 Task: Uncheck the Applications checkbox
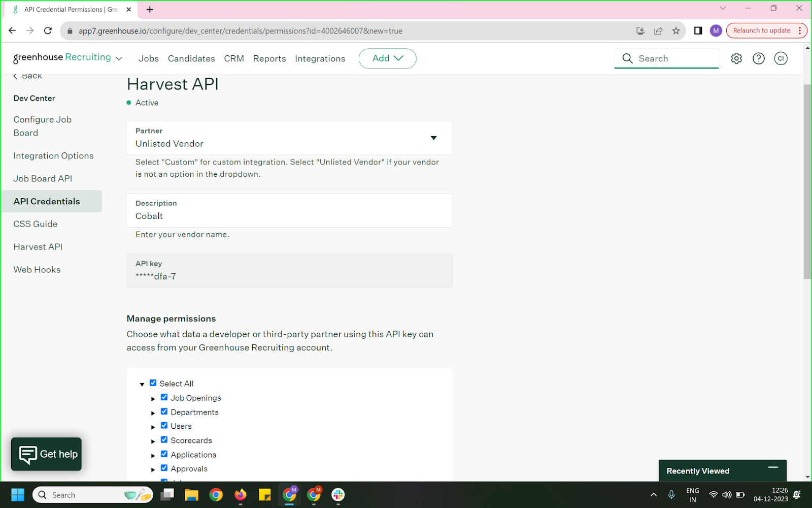point(164,454)
